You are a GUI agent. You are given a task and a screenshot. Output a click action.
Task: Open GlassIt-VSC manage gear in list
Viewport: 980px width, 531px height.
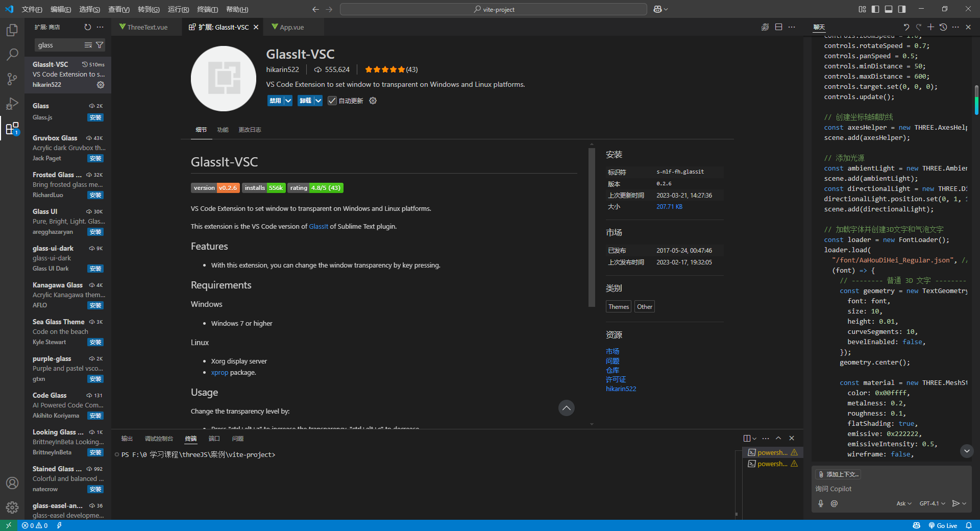[x=101, y=85]
